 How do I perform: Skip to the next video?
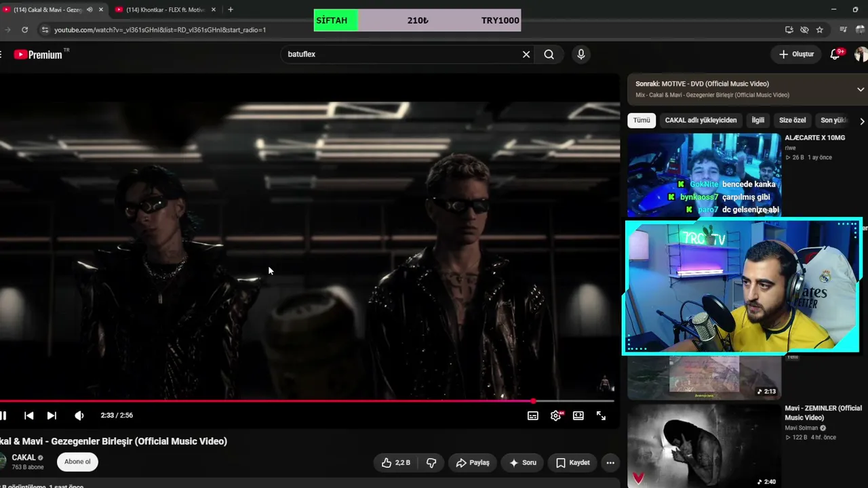tap(52, 415)
